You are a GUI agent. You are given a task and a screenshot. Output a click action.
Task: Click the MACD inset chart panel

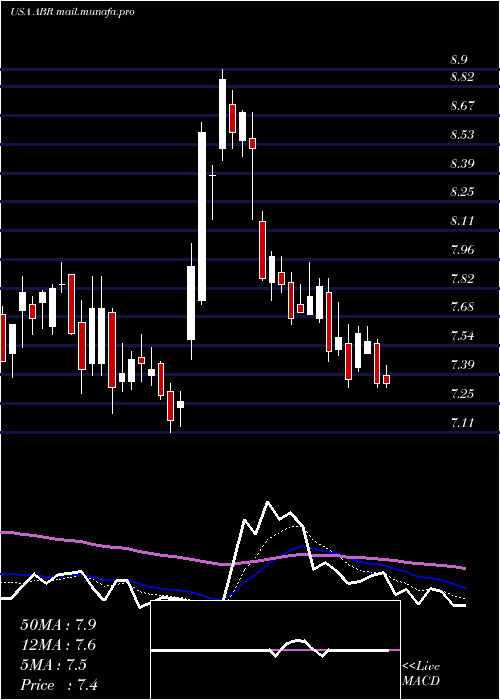click(x=275, y=650)
